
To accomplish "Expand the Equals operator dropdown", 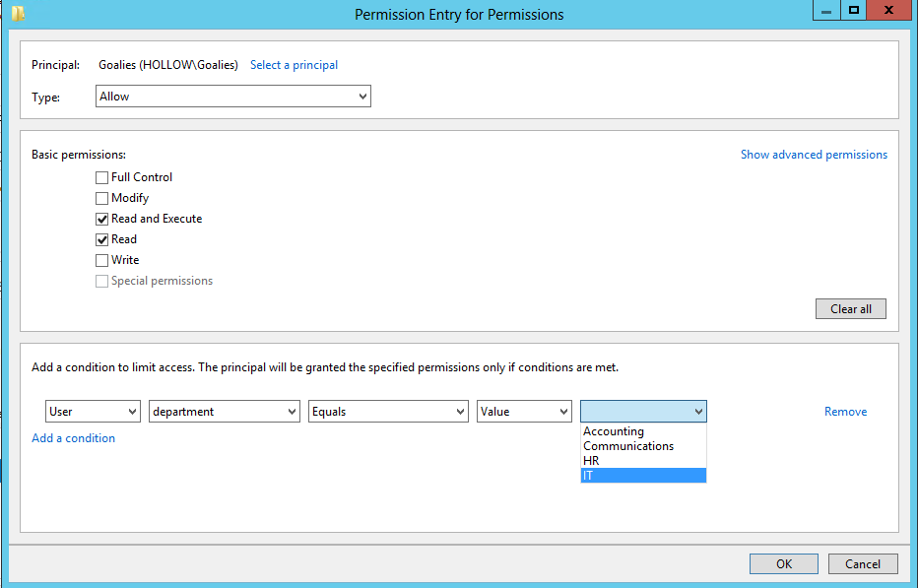I will tap(388, 412).
